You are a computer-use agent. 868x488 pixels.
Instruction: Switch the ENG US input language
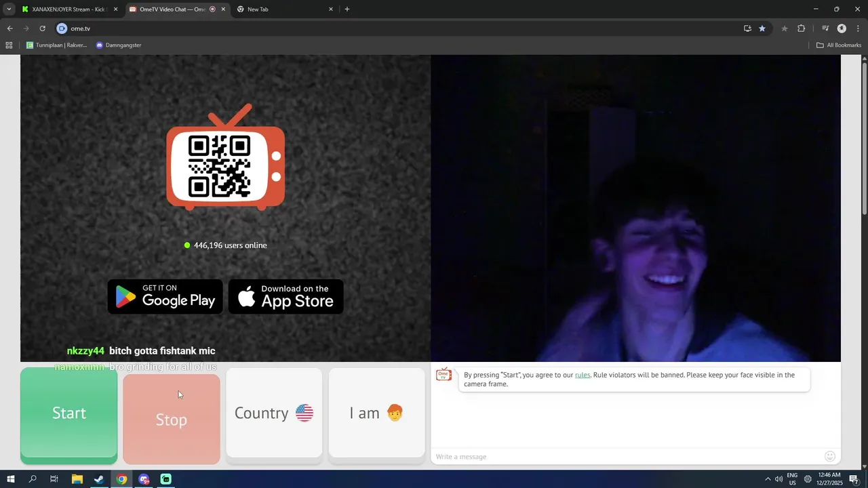(792, 479)
